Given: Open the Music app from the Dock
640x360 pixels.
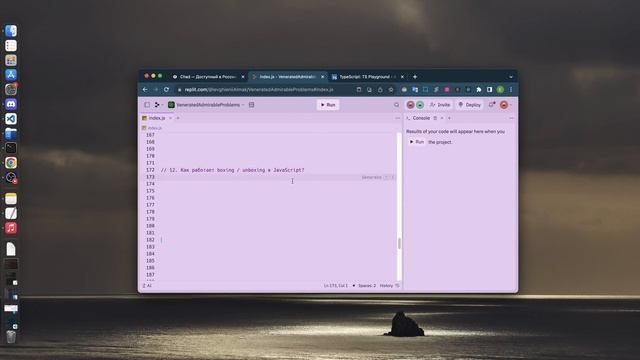Looking at the screenshot, I should tap(11, 228).
